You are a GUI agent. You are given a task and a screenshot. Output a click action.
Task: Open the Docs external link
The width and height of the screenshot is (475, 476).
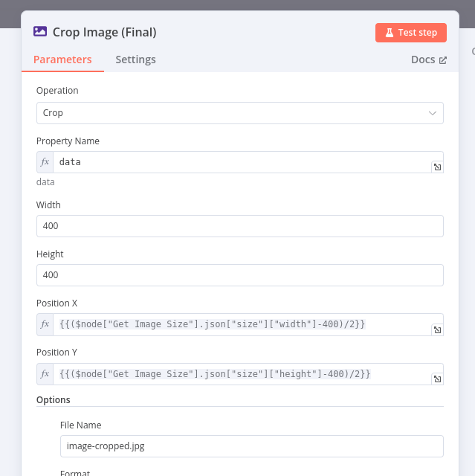[429, 59]
